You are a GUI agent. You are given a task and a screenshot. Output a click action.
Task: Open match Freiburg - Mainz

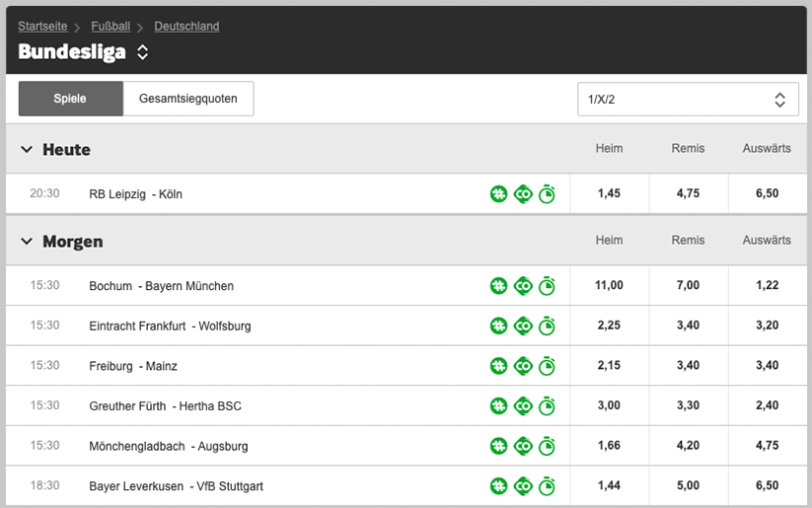[133, 366]
